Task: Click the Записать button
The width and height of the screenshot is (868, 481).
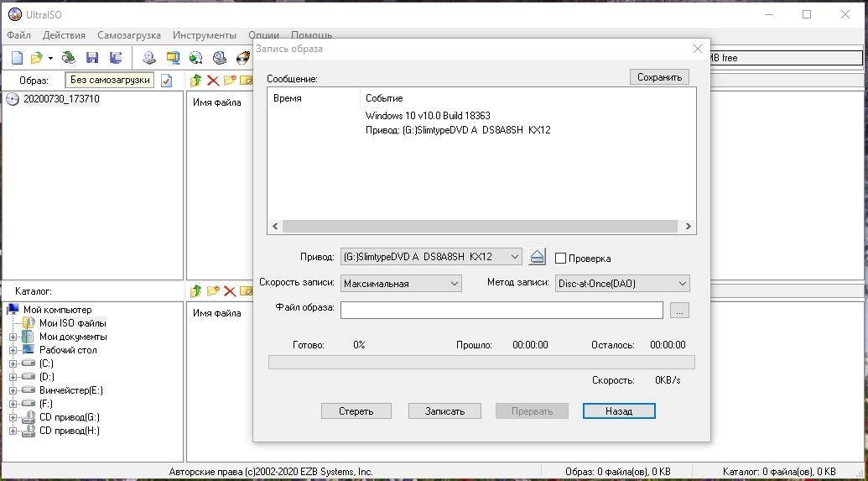Action: 444,411
